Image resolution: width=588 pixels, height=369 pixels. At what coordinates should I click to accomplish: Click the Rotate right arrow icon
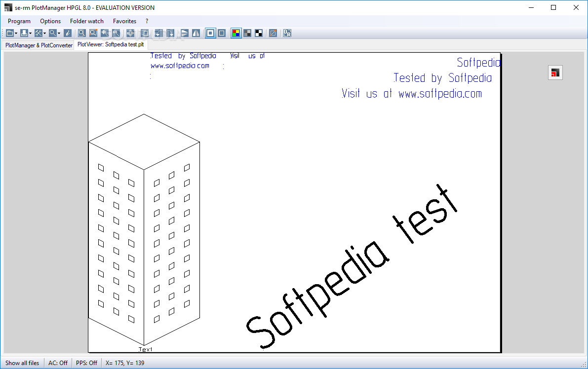[x=170, y=34]
